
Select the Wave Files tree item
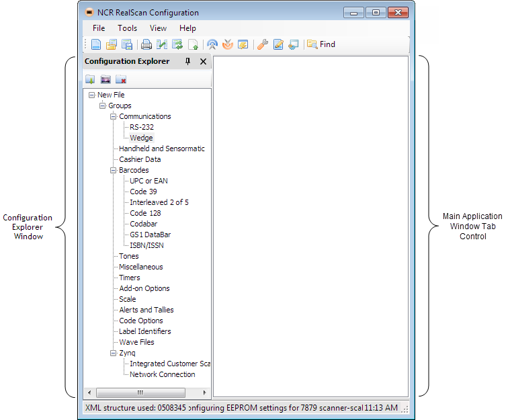(x=136, y=342)
